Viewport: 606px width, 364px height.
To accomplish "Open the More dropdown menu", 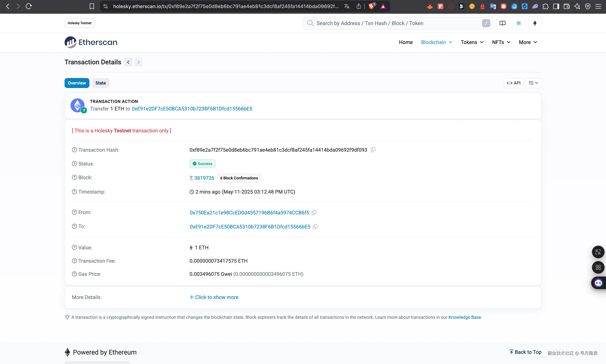I will [528, 42].
